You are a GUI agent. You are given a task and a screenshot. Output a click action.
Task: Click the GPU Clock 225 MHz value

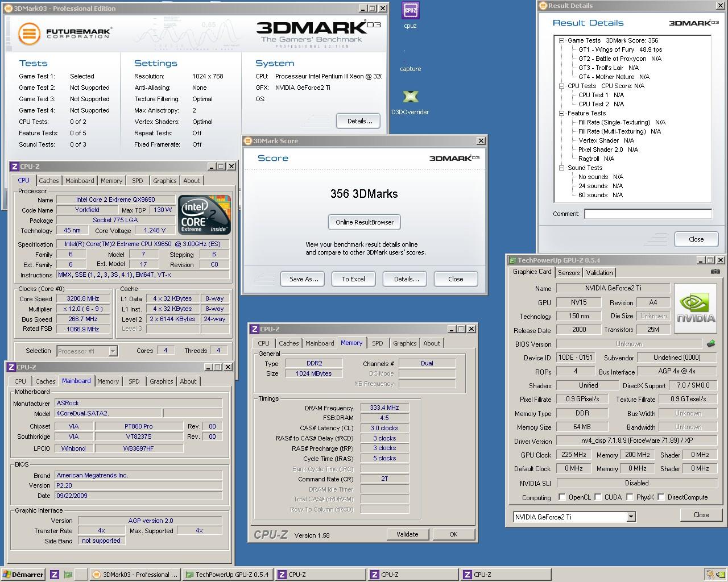[573, 455]
